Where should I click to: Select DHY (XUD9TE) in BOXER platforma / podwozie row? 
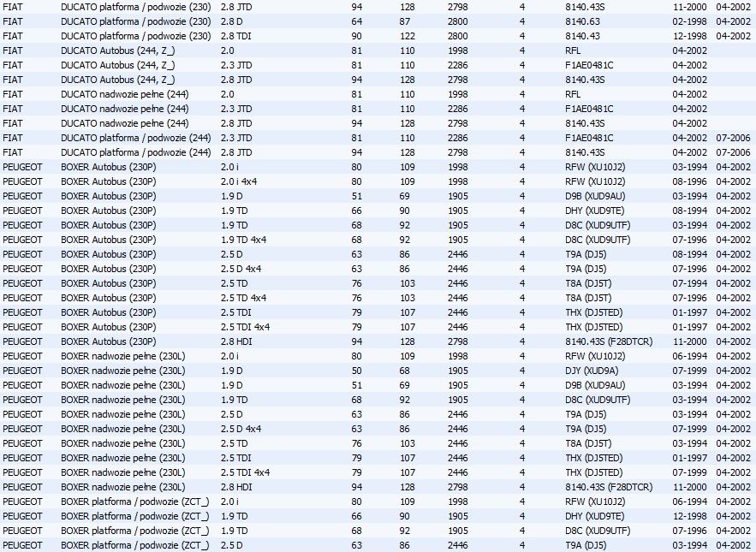tap(594, 516)
